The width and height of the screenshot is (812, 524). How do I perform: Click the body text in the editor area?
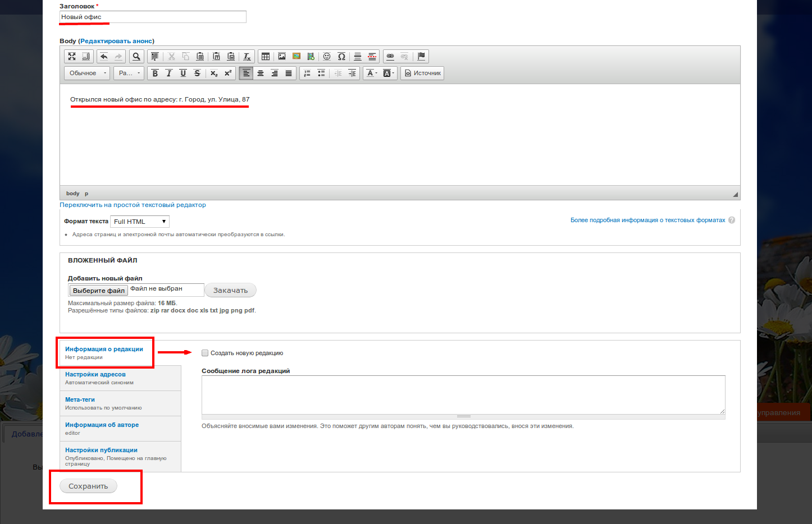coord(160,99)
